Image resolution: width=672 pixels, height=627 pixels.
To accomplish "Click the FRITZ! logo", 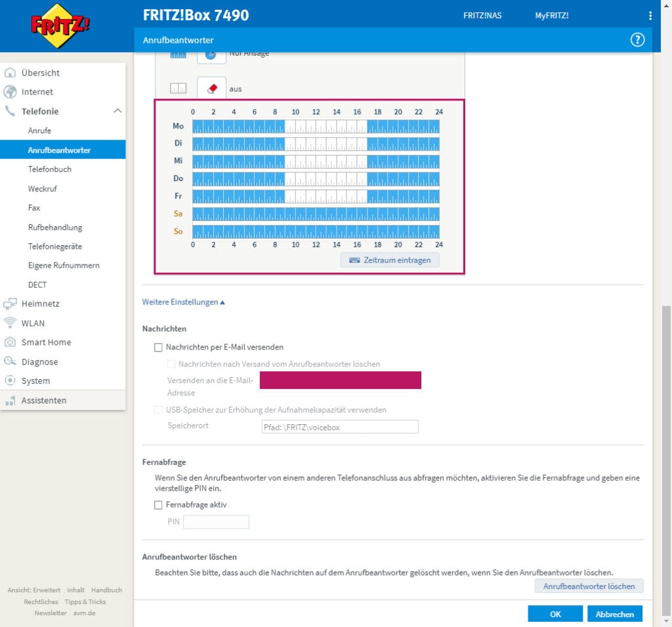I will [60, 26].
